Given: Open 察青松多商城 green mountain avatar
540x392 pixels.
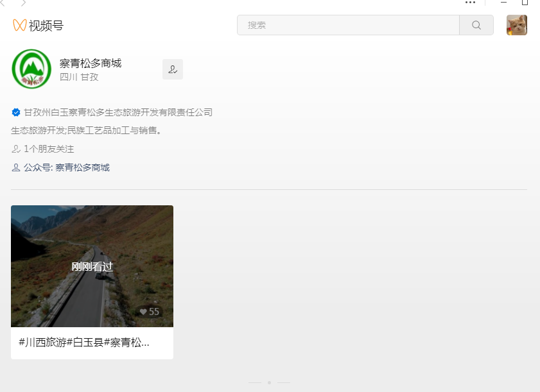Looking at the screenshot, I should [31, 69].
